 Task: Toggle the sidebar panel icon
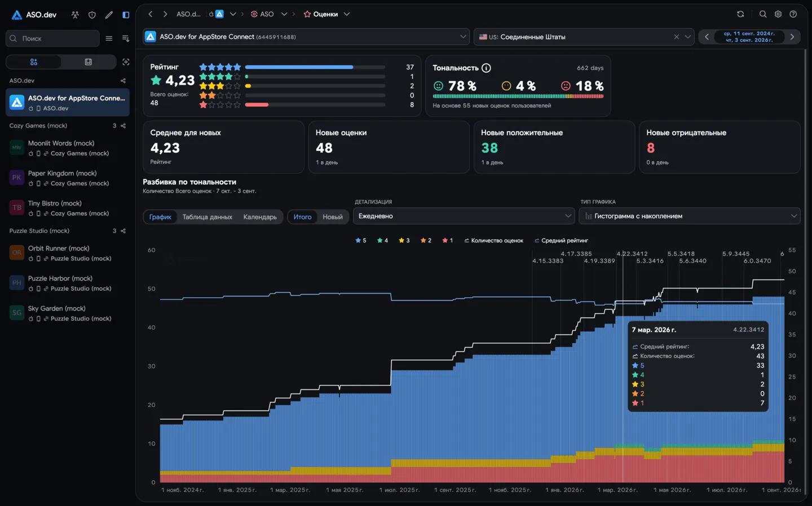[x=126, y=15]
